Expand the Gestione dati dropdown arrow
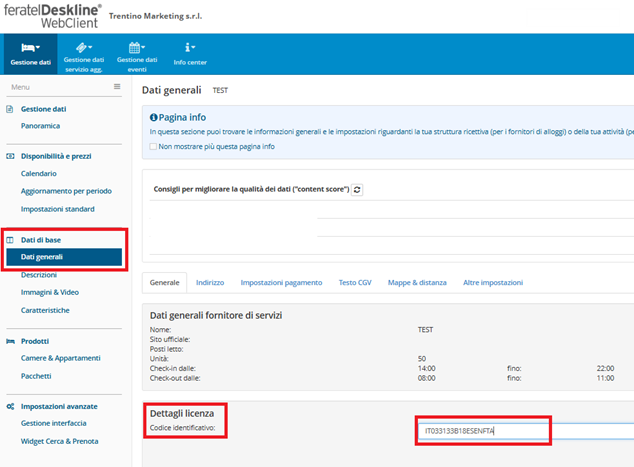Image resolution: width=634 pixels, height=467 pixels. click(x=38, y=47)
